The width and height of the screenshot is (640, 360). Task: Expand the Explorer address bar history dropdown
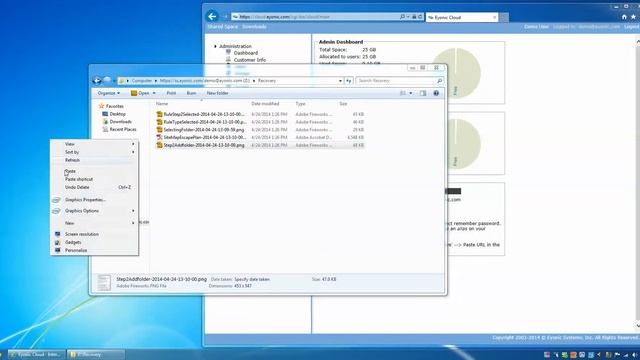(340, 81)
